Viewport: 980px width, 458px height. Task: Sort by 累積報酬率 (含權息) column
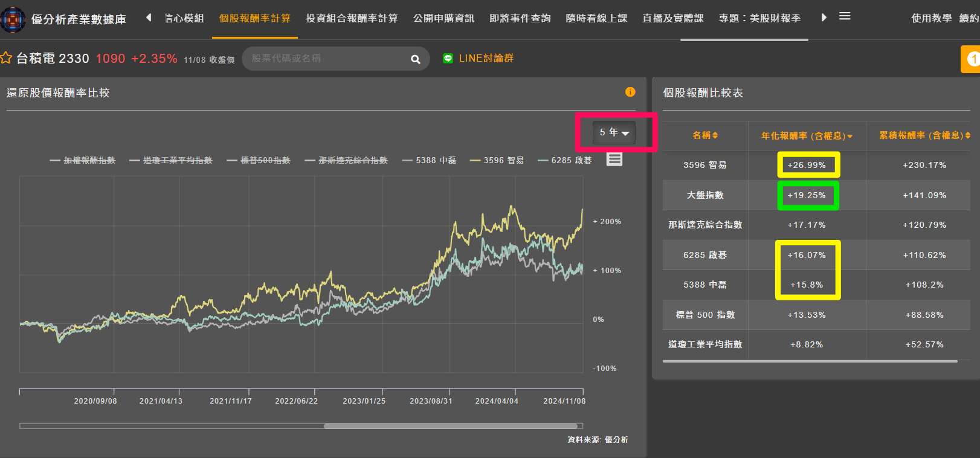(924, 135)
